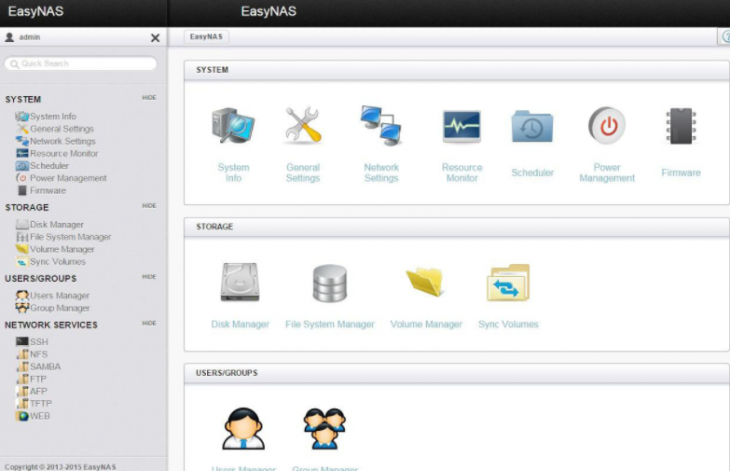Click the sidebar Users Manager small icon

tap(22, 295)
